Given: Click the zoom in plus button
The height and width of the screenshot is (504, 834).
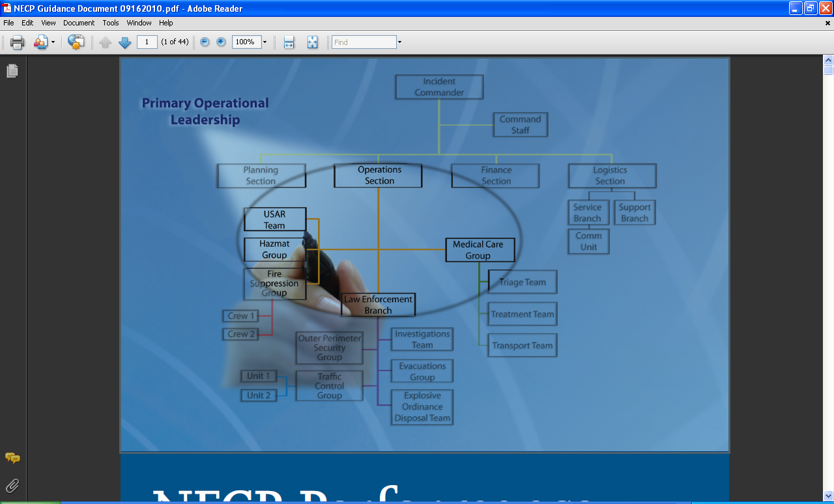Looking at the screenshot, I should (x=221, y=42).
